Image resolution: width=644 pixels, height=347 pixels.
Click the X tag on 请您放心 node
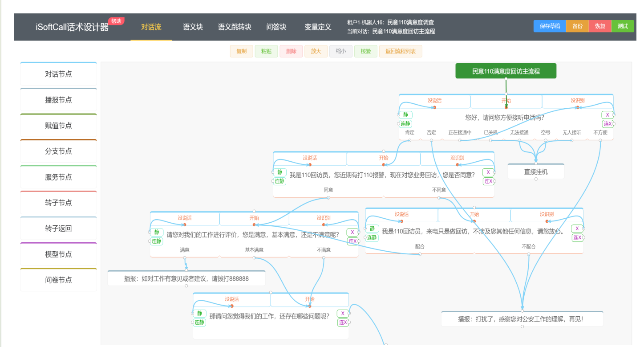point(577,229)
